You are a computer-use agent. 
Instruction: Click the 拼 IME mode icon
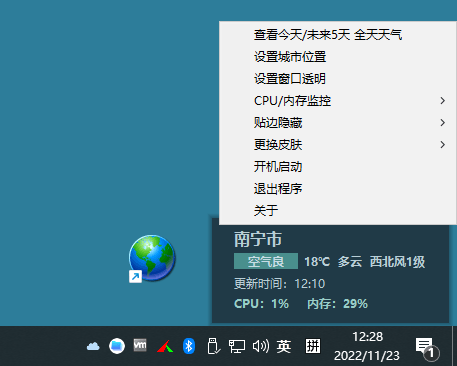coord(313,346)
